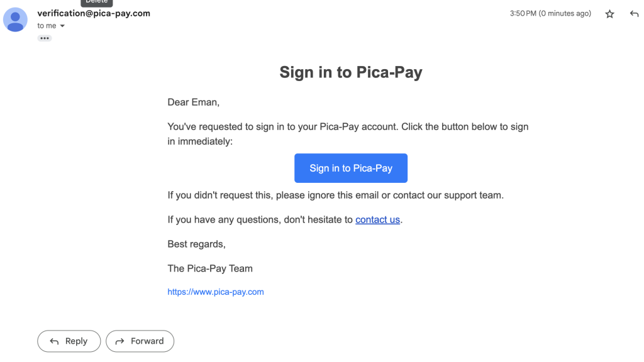The image size is (644, 362).
Task: Click the "Dear Eman," greeting line
Action: pyautogui.click(x=194, y=102)
